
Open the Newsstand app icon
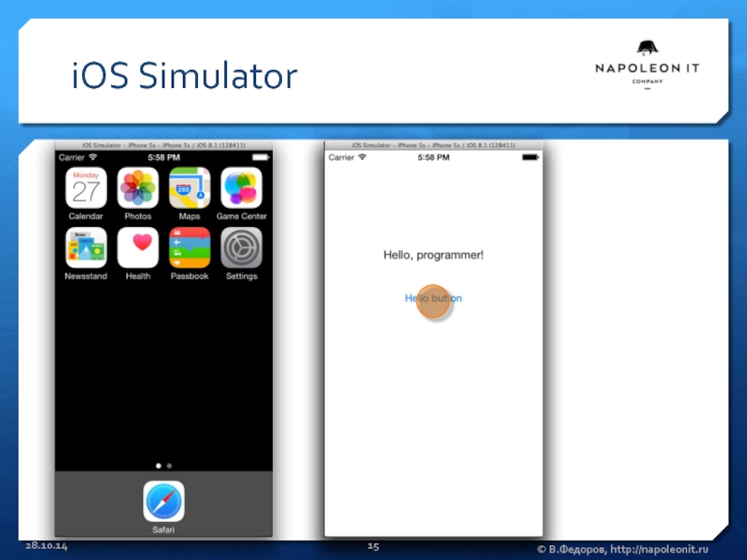coord(86,247)
